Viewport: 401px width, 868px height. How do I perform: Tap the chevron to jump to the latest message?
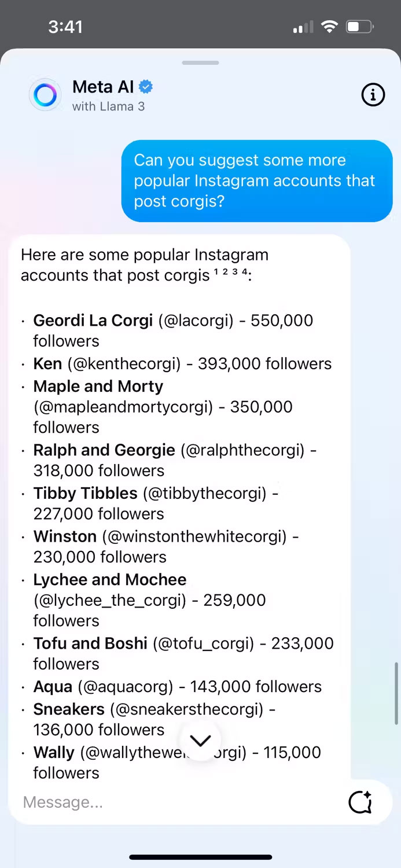coord(200,740)
